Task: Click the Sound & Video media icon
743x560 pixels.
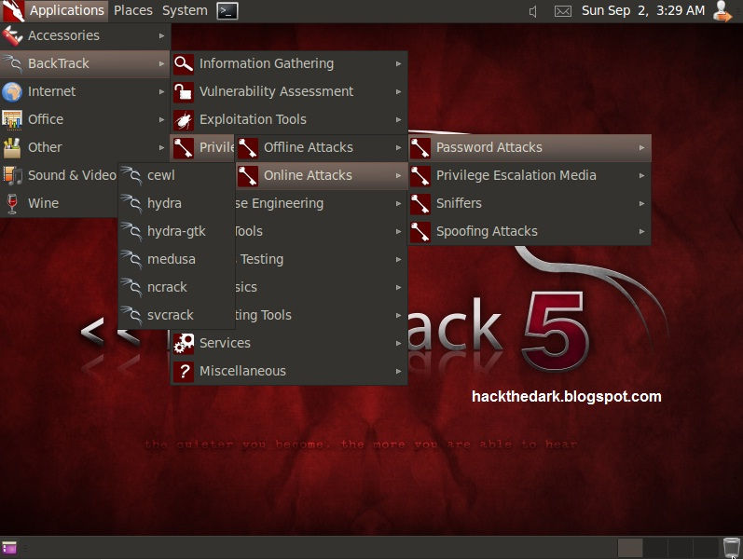Action: [x=12, y=175]
